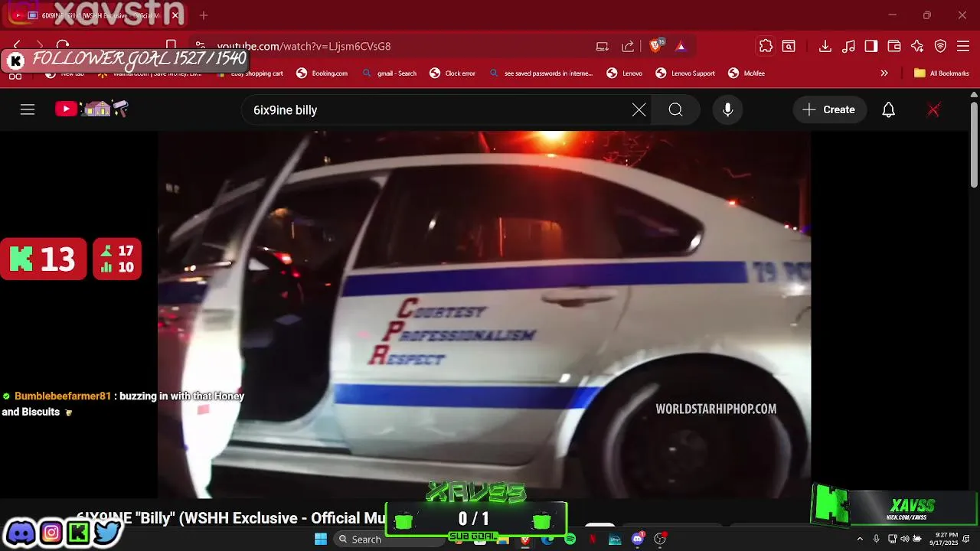Open a new browser tab
The width and height of the screenshot is (980, 551).
[204, 15]
